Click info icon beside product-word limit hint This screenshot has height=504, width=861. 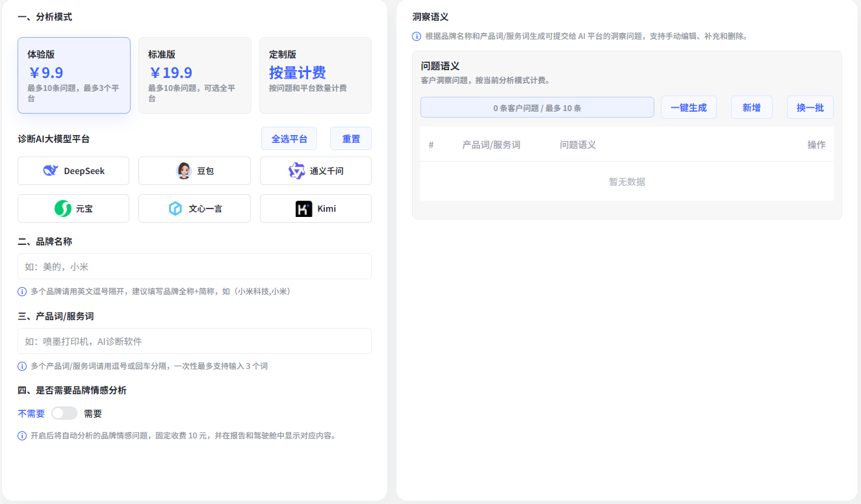[x=22, y=366]
